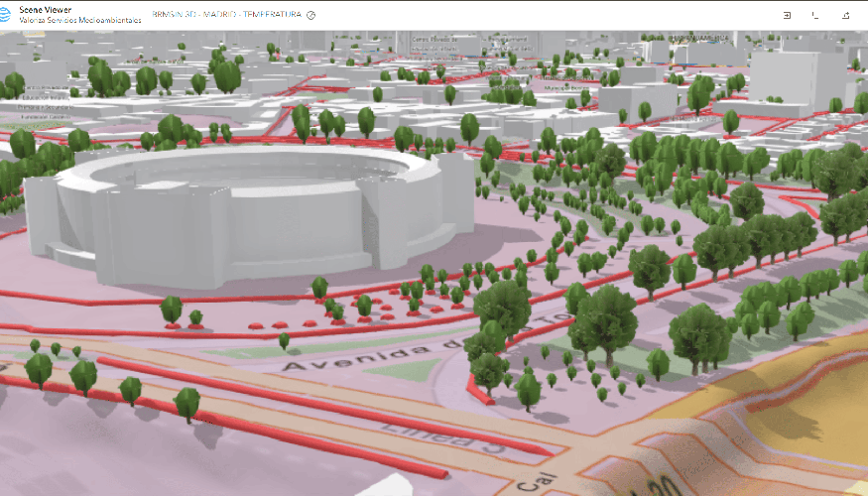Click the sign-in arrow icon
This screenshot has width=868, height=496.
point(787,15)
